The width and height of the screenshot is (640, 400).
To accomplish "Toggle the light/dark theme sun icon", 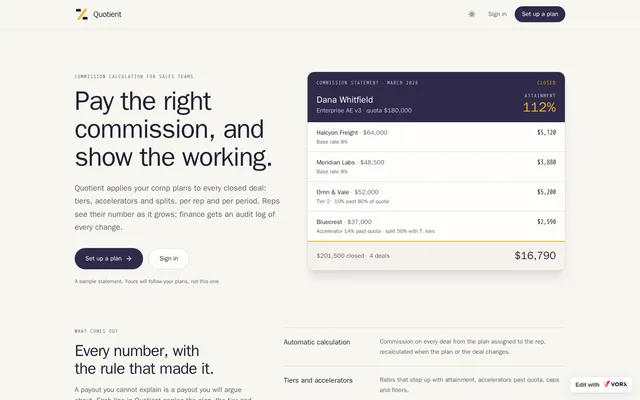I will tap(472, 14).
